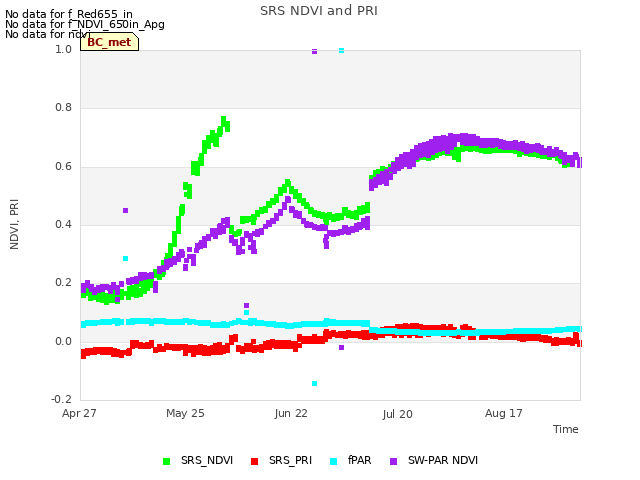The width and height of the screenshot is (640, 480).
Task: Click the 1.0 y-axis tick label
Action: [x=63, y=49]
